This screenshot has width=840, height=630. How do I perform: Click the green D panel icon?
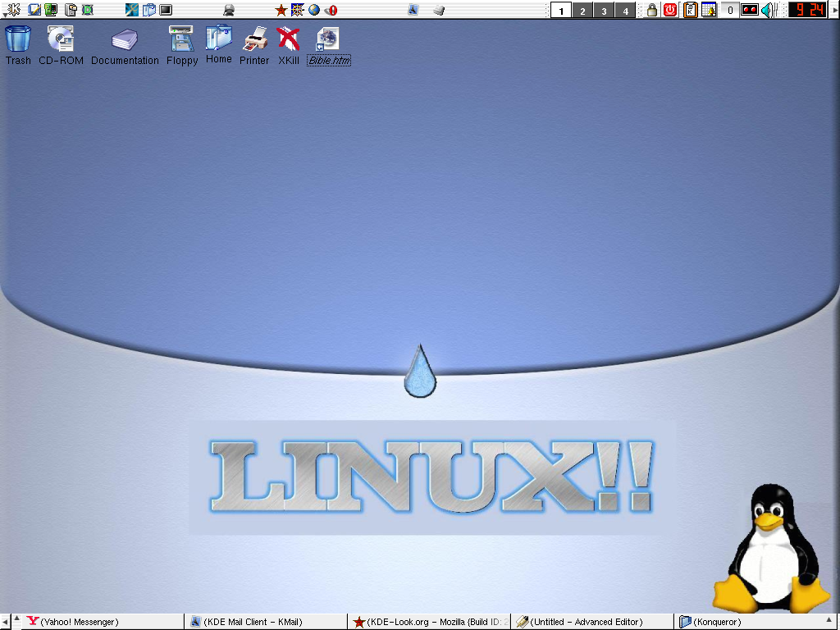(x=87, y=9)
